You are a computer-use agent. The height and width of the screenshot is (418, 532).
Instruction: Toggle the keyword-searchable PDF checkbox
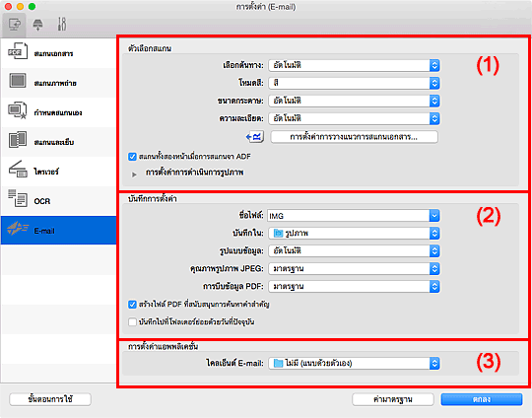point(132,305)
